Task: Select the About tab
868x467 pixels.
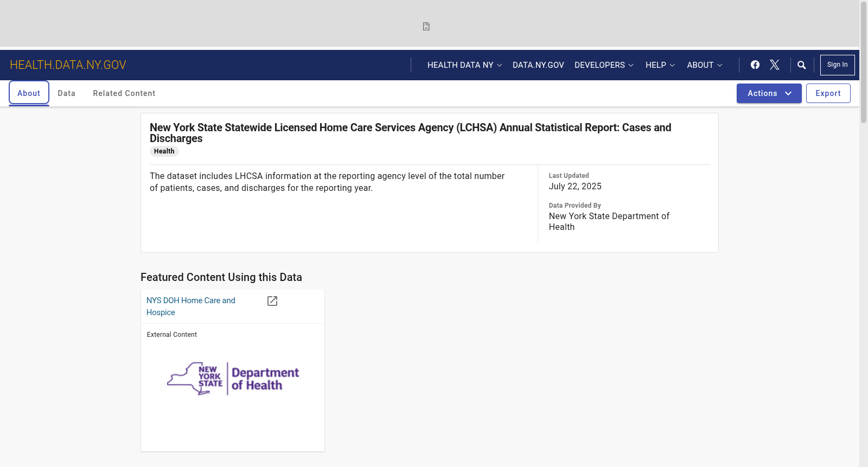Action: (29, 93)
